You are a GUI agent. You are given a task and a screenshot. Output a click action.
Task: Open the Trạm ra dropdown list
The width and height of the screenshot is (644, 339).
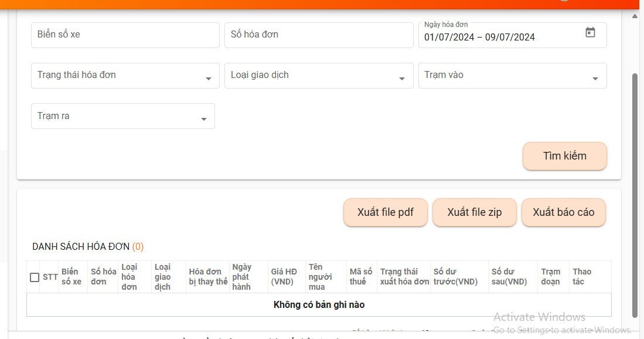122,116
